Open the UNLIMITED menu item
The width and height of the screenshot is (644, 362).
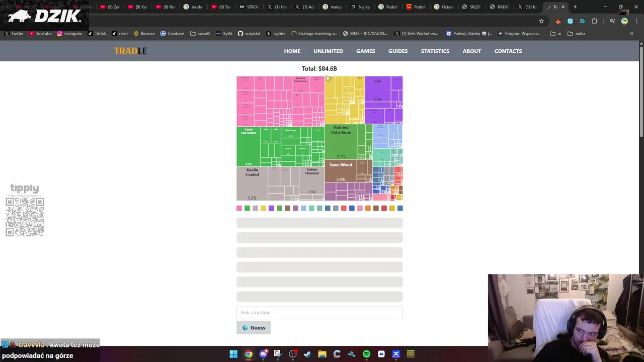[328, 51]
